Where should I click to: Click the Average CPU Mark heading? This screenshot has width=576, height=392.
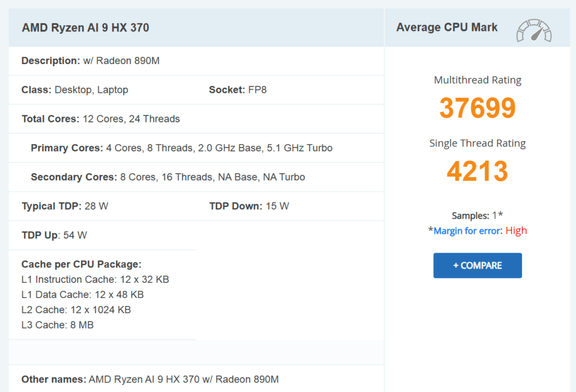pyautogui.click(x=447, y=27)
